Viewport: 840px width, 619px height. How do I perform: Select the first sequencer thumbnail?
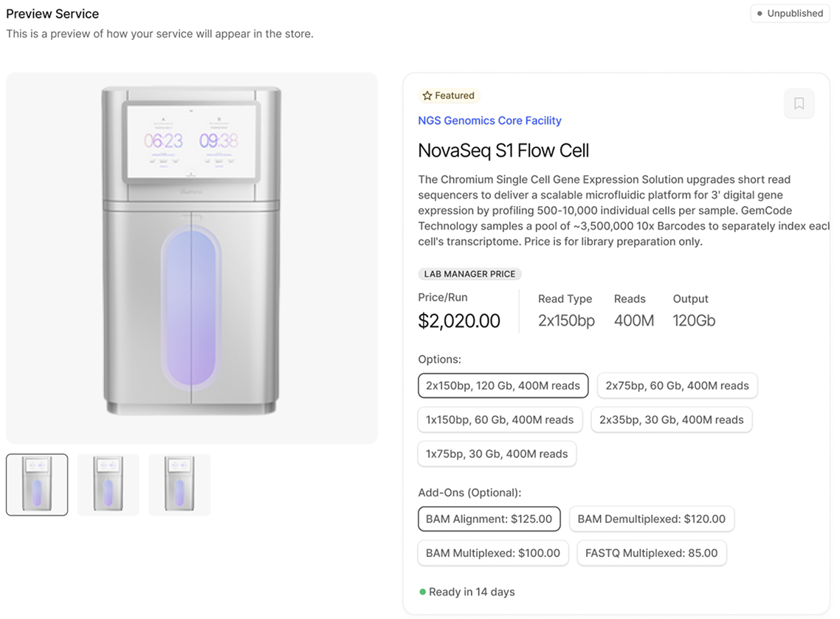[37, 485]
